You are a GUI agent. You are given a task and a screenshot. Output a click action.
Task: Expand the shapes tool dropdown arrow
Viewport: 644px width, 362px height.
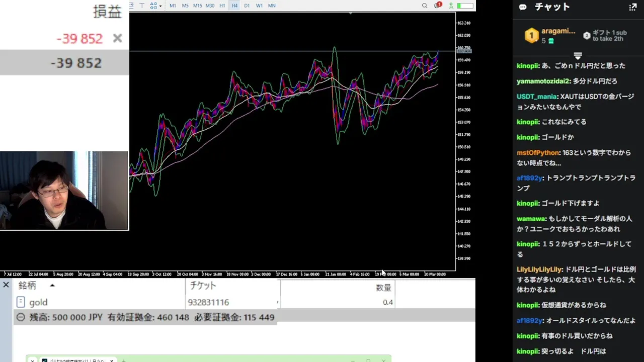pyautogui.click(x=160, y=6)
